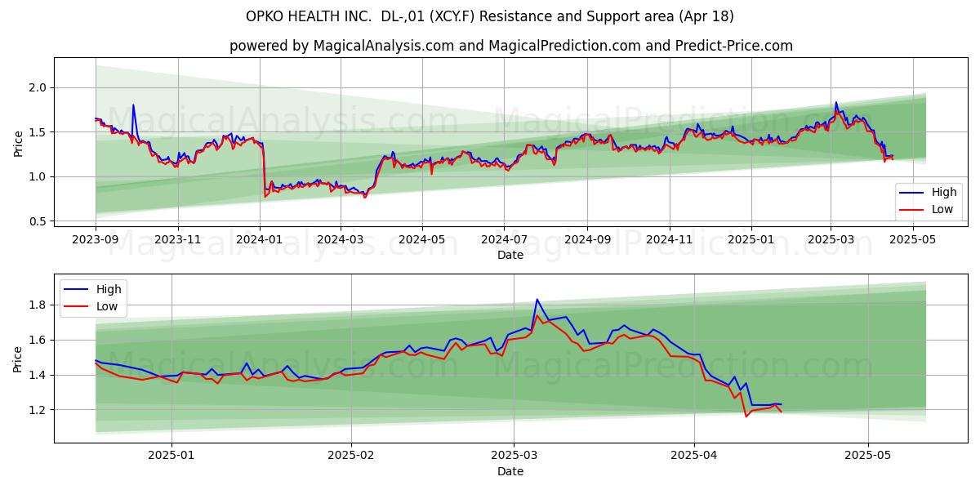Click the March 2025 price peak in bottom chart

pyautogui.click(x=537, y=300)
